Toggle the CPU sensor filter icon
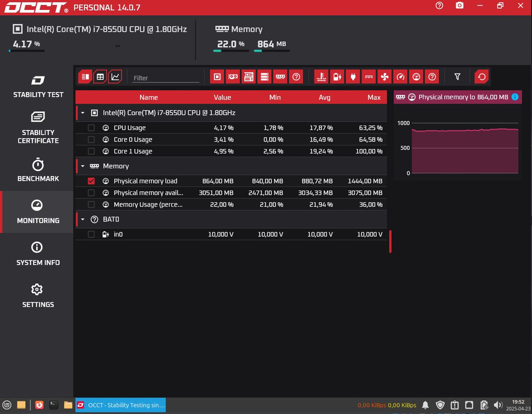The width and height of the screenshot is (532, 414). pyautogui.click(x=217, y=77)
